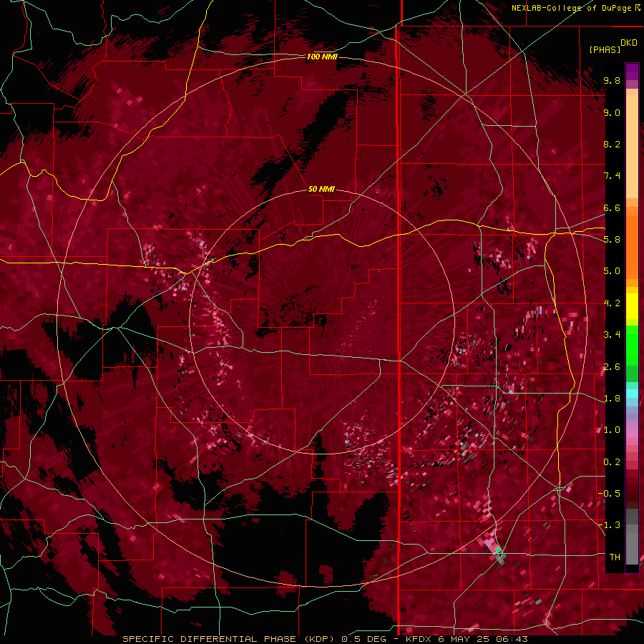Click the 9.0 value on the color scale
This screenshot has width=644, height=644.
(612, 112)
